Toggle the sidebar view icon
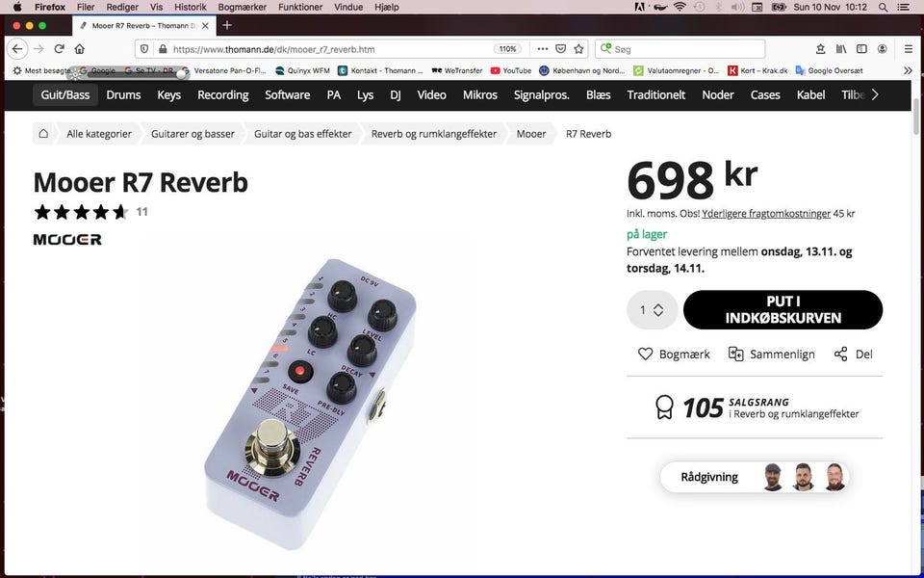The width and height of the screenshot is (924, 578). coord(861,49)
